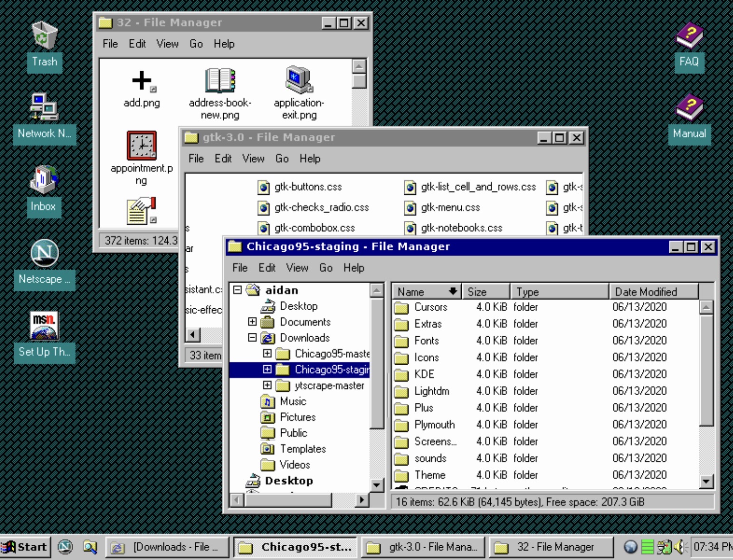The image size is (733, 560).
Task: Click the Netscape quick launch taskbar icon
Action: click(x=65, y=547)
